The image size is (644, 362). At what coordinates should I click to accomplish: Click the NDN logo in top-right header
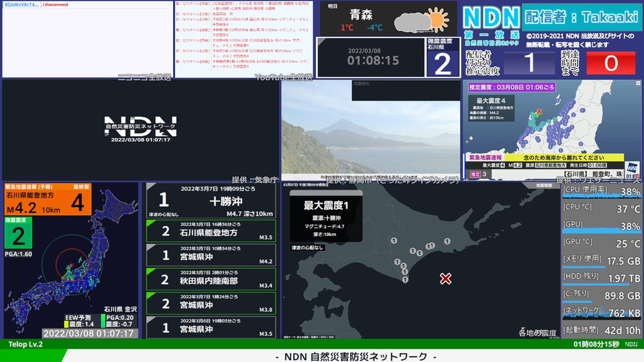coord(491,18)
